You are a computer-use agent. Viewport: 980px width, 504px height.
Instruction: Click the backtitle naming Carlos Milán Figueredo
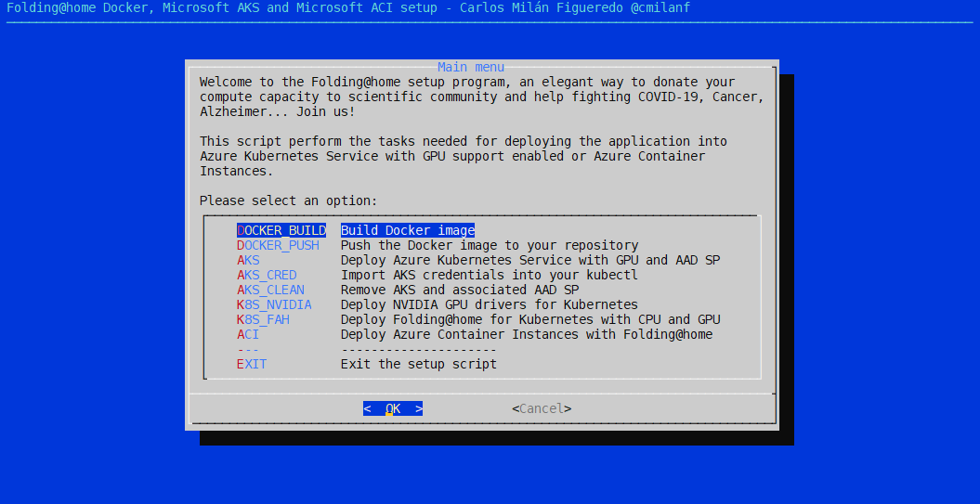click(x=348, y=8)
